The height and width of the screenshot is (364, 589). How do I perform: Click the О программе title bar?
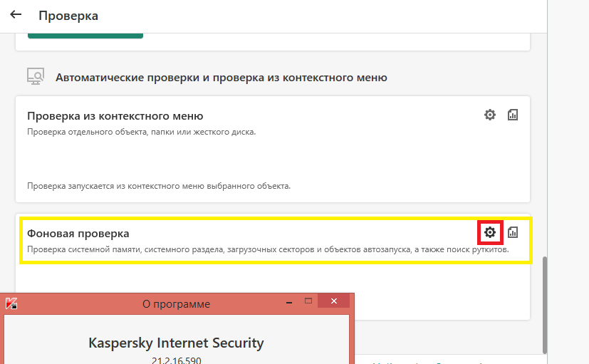[x=176, y=304]
